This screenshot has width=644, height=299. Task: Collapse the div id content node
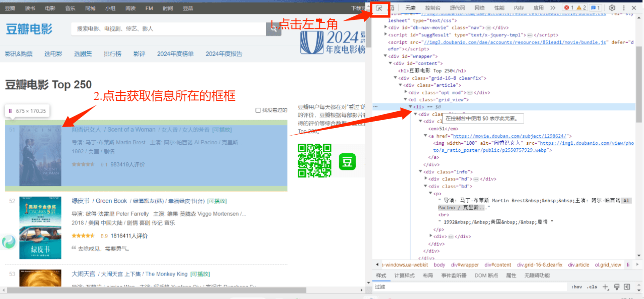coord(390,63)
